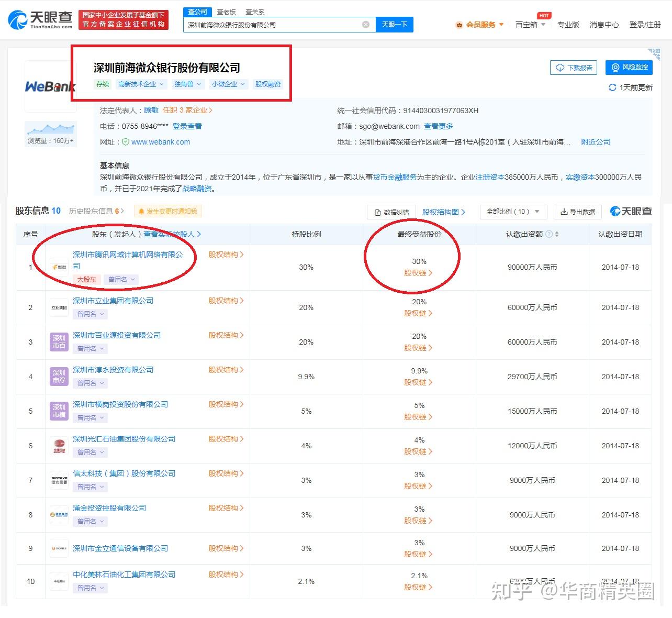The width and height of the screenshot is (672, 618).
Task: Switch to the 查老板 search tab
Action: 226,12
